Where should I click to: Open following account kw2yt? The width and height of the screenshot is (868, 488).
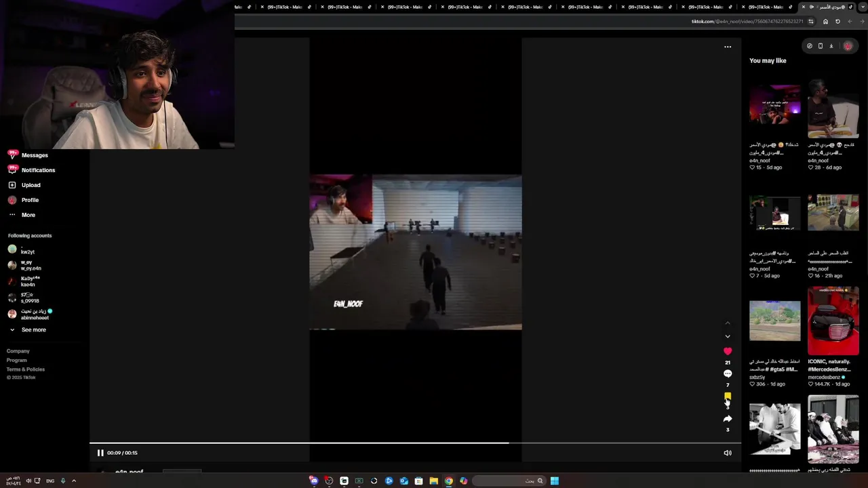[x=27, y=250]
